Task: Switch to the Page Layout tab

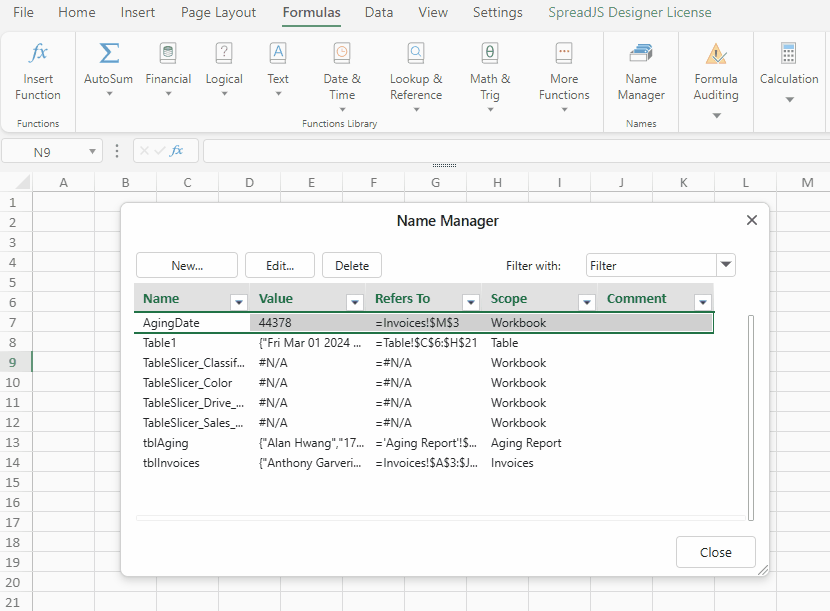Action: pyautogui.click(x=218, y=12)
